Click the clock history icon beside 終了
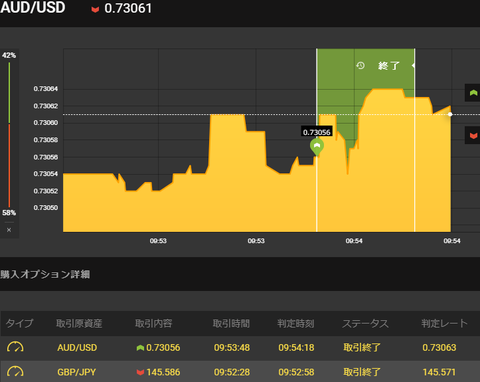 click(360, 65)
